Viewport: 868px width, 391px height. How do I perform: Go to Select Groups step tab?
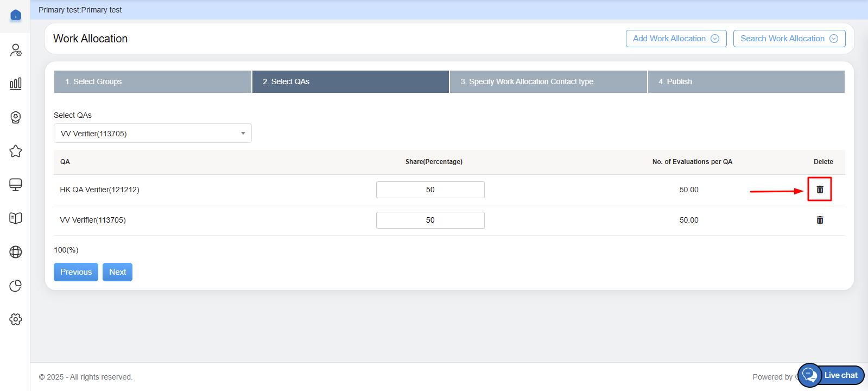153,81
